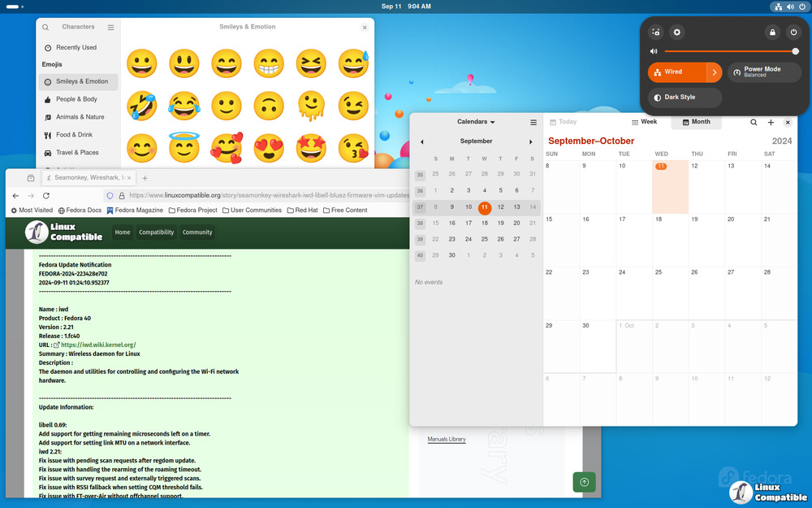Viewport: 812px width, 508px height.
Task: Select the winking face emoji
Action: click(x=353, y=106)
